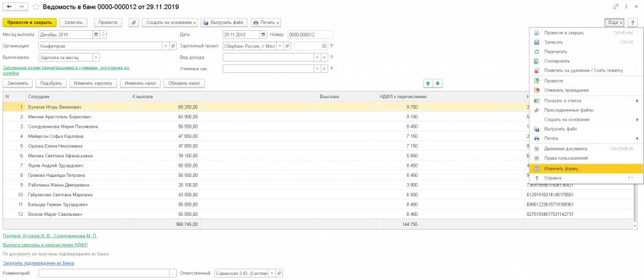Go back with the left arrow button

[x=9, y=7]
